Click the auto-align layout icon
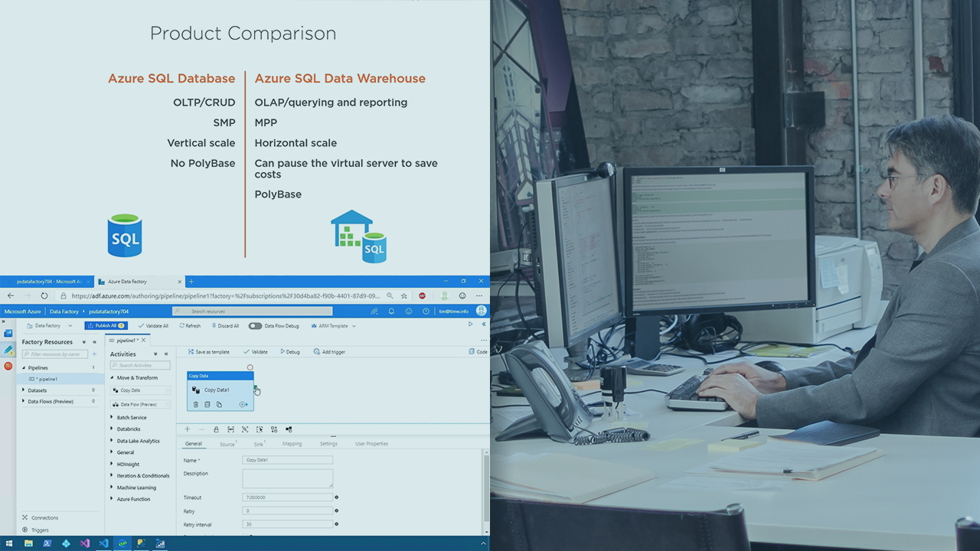This screenshot has width=980, height=551. [x=274, y=429]
